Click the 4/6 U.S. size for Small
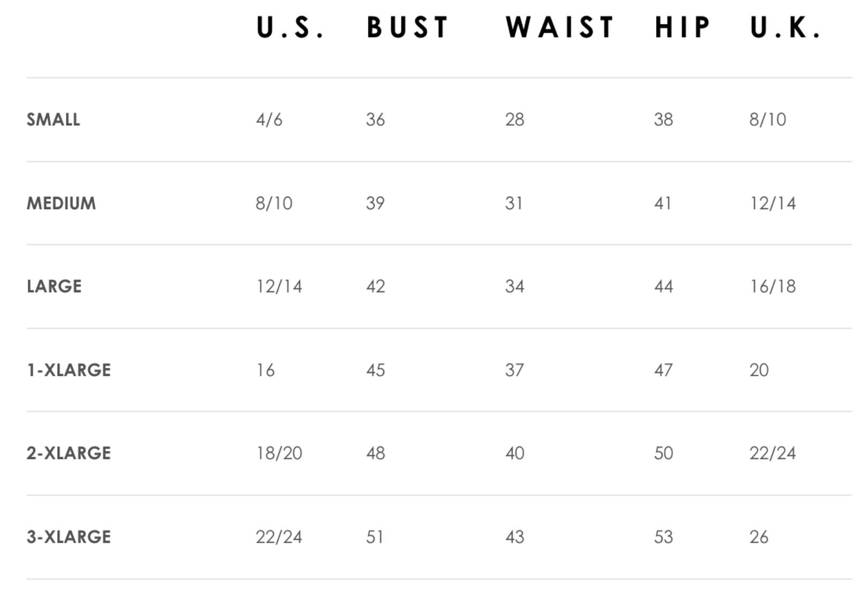 [x=269, y=119]
